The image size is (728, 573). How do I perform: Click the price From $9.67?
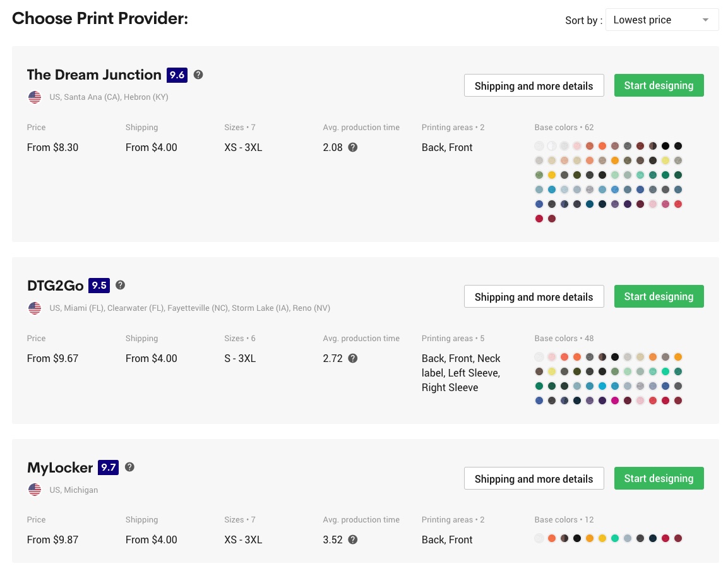pyautogui.click(x=52, y=358)
